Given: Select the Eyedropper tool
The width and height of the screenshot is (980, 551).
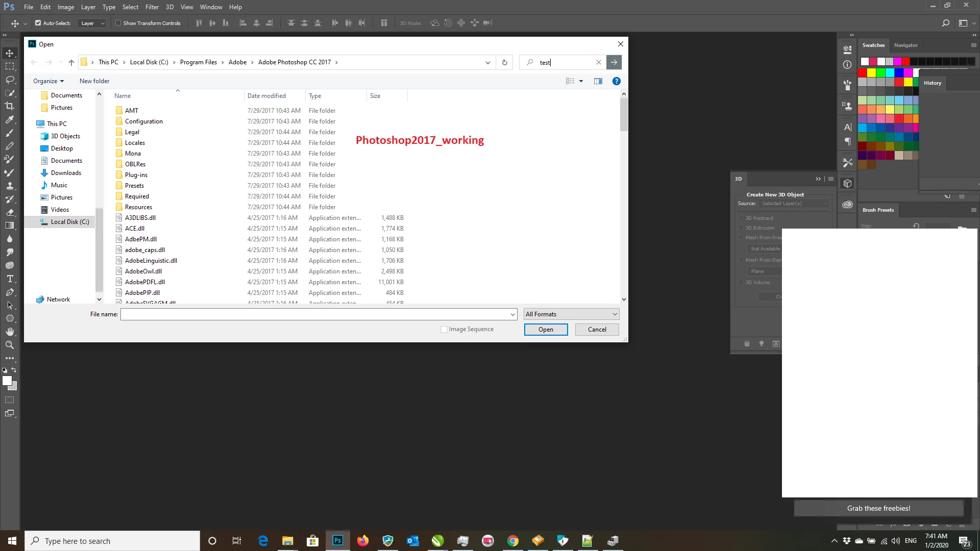Looking at the screenshot, I should [10, 119].
